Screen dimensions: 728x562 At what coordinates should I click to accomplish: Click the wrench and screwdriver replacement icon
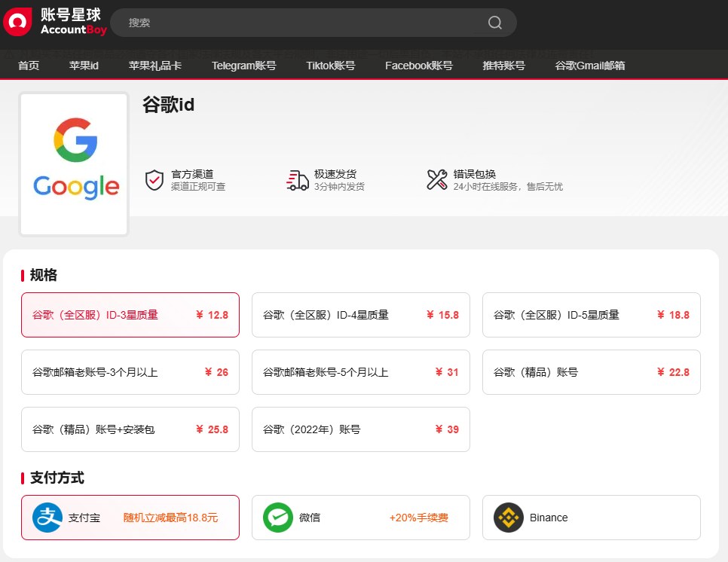coord(437,179)
